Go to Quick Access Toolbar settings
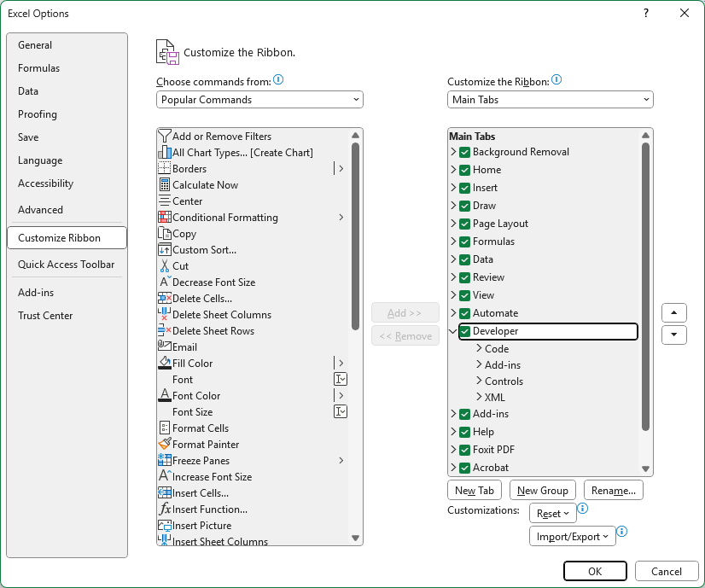 coord(66,265)
